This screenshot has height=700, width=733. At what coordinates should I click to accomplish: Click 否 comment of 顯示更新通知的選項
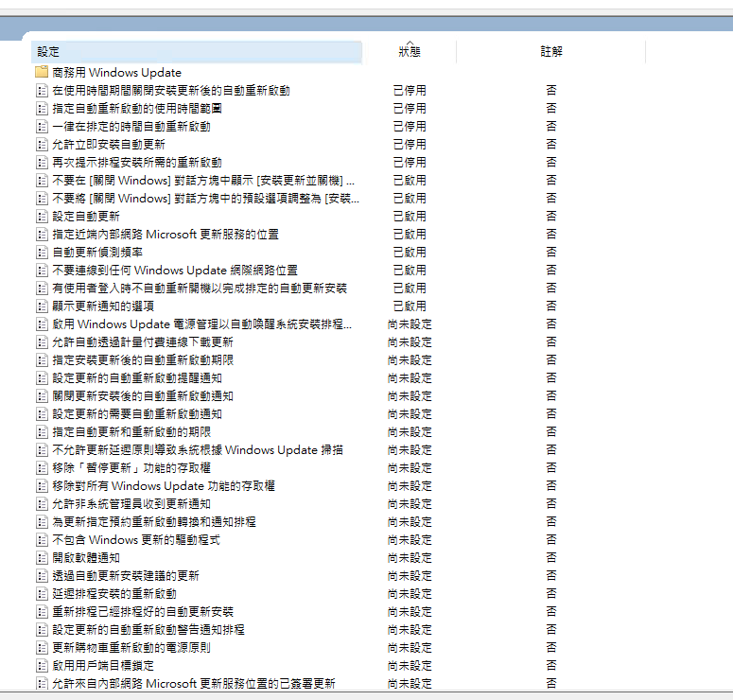[x=551, y=306]
